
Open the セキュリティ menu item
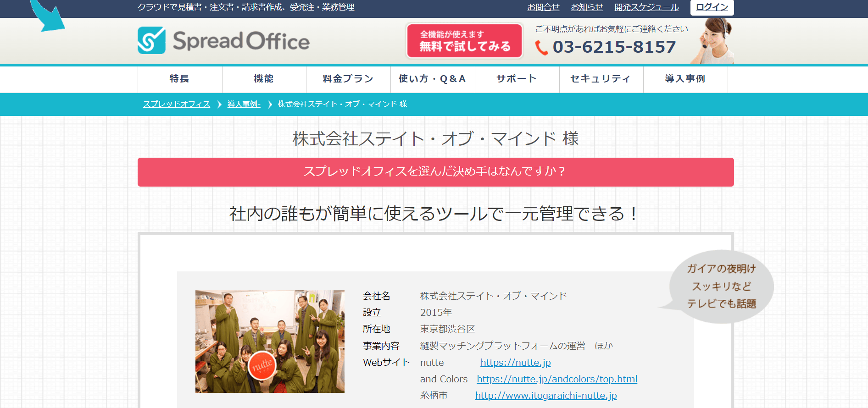[x=601, y=79]
